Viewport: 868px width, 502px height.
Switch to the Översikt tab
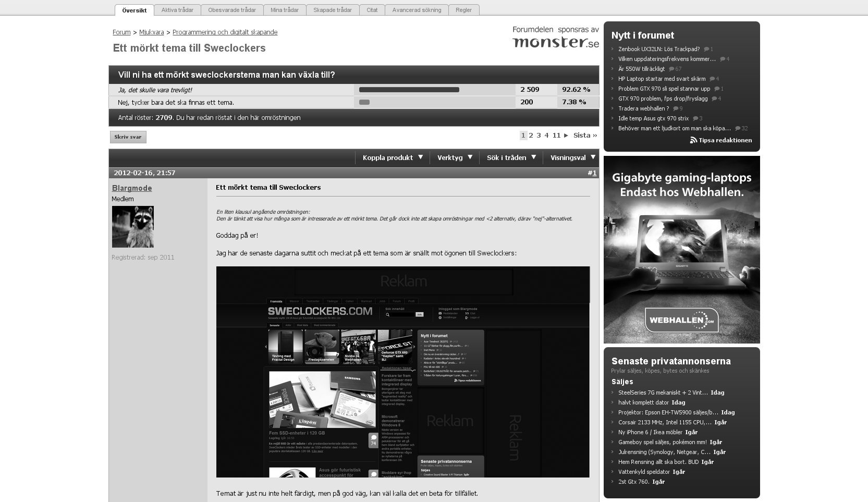(x=135, y=10)
